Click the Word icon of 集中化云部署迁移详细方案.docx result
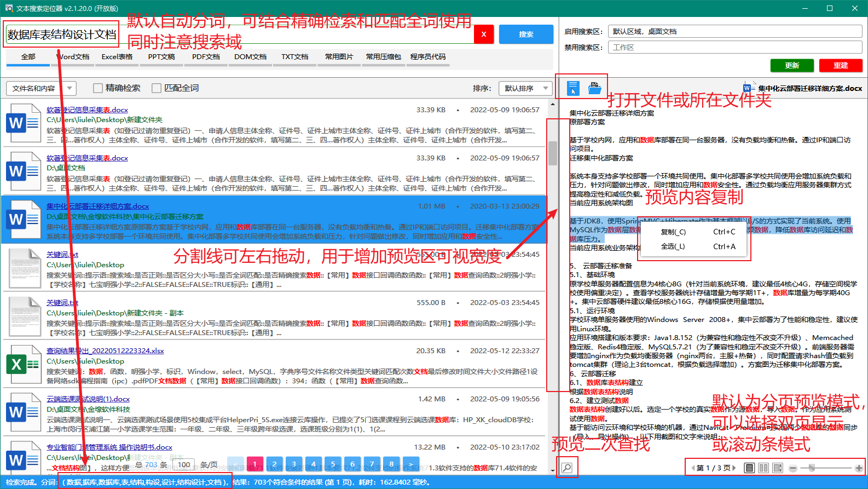The width and height of the screenshot is (868, 489). 23,220
